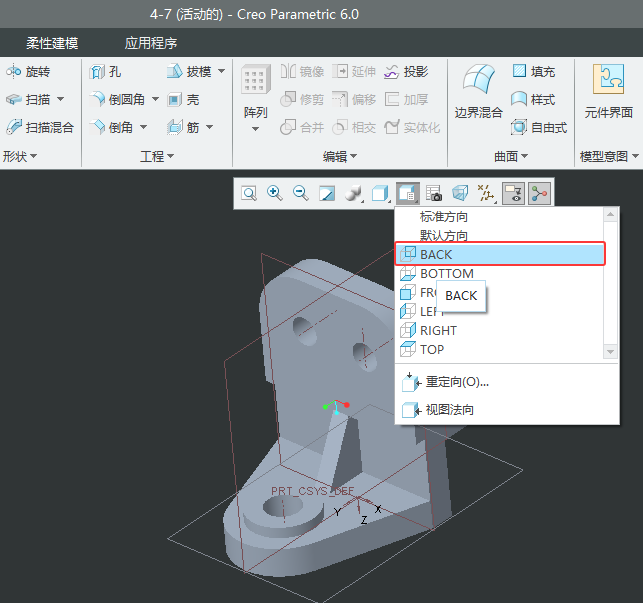Click the grayed 加厚 (Thicken) button
The width and height of the screenshot is (643, 603).
click(406, 99)
